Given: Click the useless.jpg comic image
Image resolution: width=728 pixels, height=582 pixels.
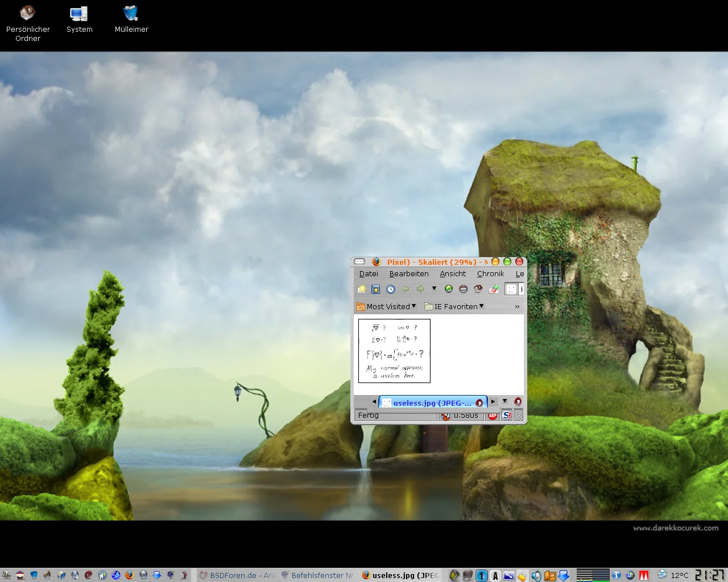Looking at the screenshot, I should pos(394,351).
